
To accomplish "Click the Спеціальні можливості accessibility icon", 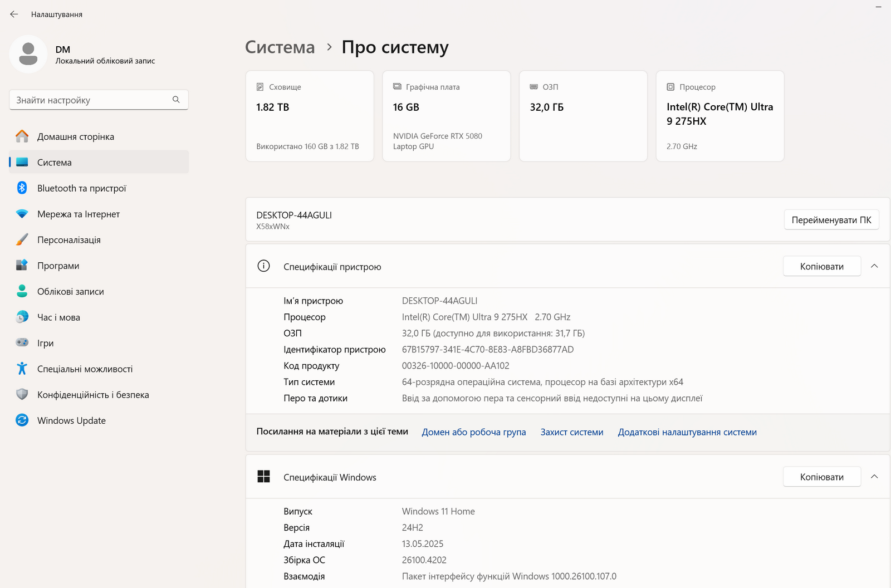I will click(x=22, y=369).
